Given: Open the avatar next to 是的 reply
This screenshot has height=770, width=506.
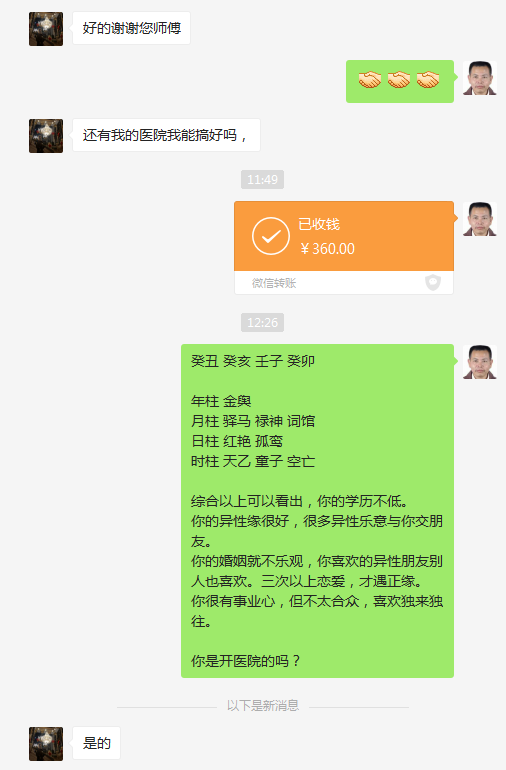Looking at the screenshot, I should (x=46, y=744).
